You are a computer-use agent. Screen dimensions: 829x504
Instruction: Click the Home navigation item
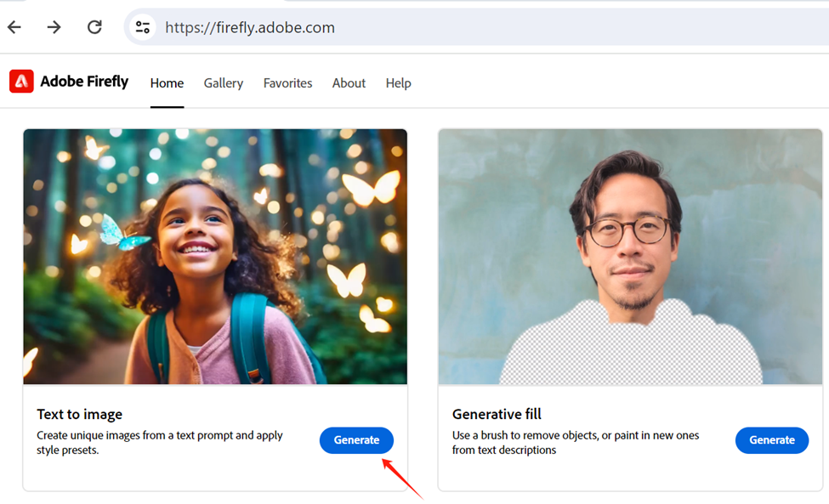(x=167, y=82)
